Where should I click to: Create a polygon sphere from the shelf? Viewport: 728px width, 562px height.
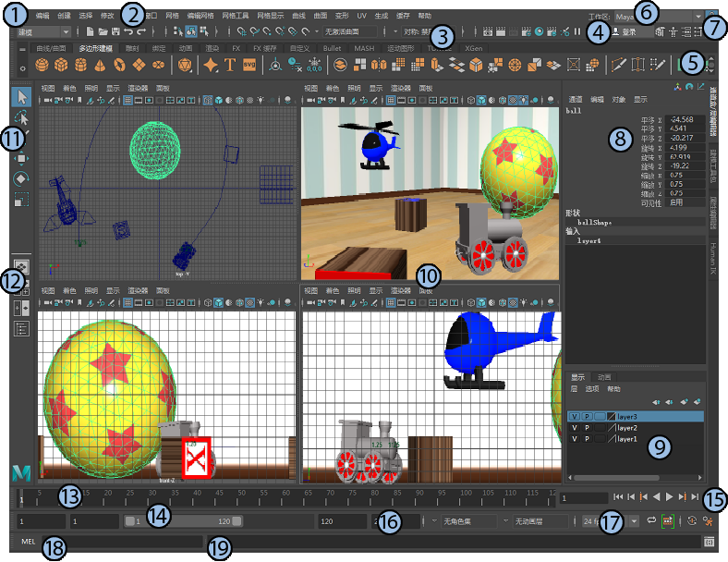(x=42, y=65)
